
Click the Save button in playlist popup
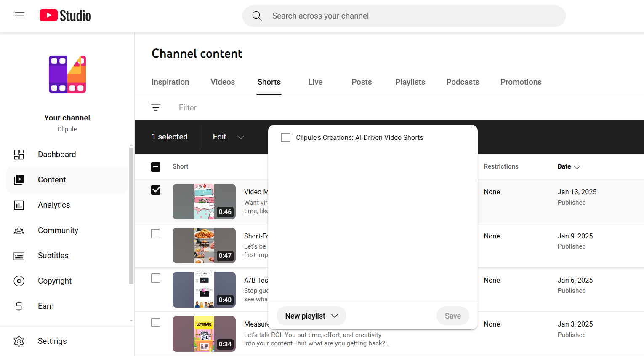[x=453, y=316]
